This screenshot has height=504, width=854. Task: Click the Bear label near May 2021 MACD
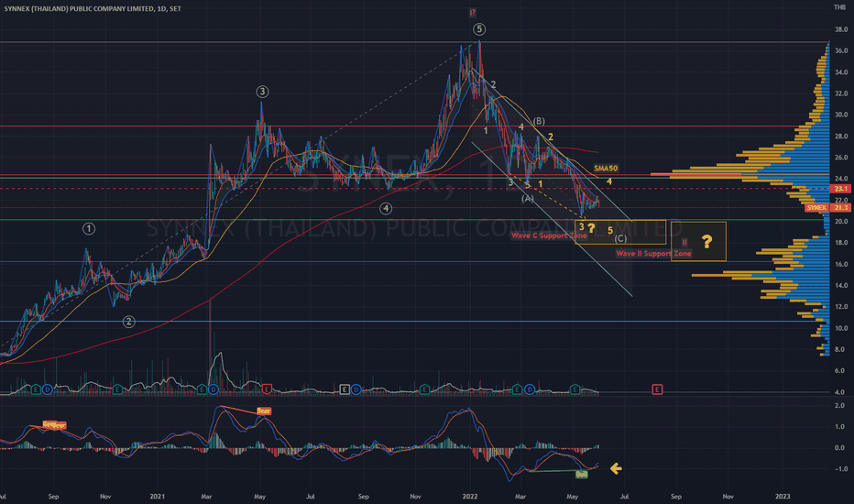(264, 411)
